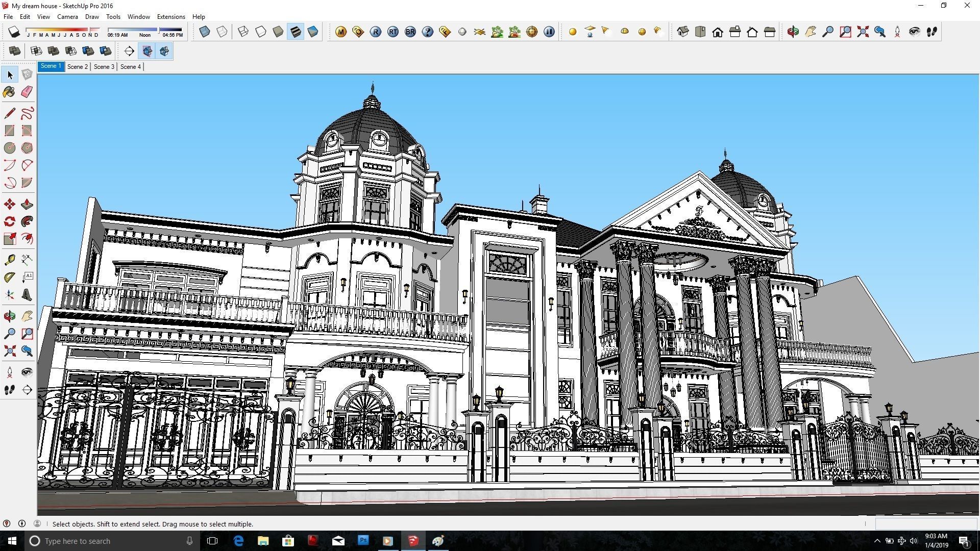Switch to Scene 3 tab
The image size is (980, 551).
(104, 67)
